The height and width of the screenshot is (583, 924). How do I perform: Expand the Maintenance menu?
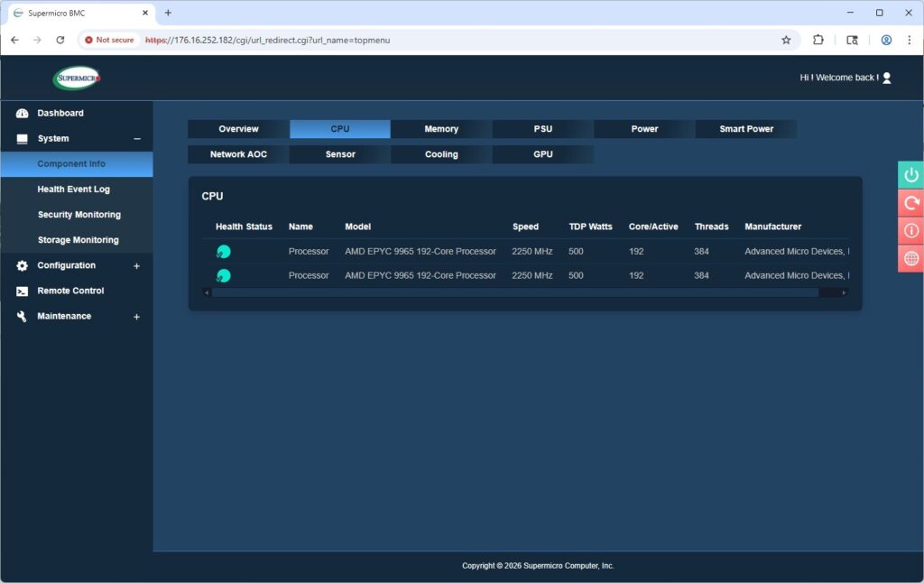tap(137, 317)
